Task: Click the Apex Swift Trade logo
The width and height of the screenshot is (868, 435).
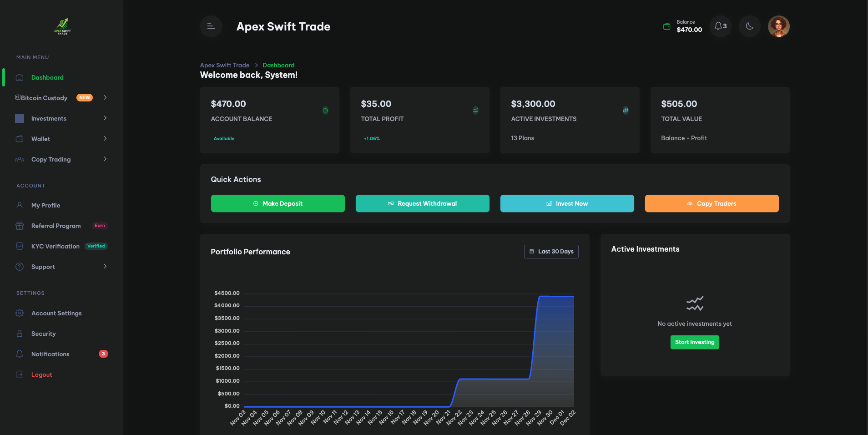Action: coord(62,26)
